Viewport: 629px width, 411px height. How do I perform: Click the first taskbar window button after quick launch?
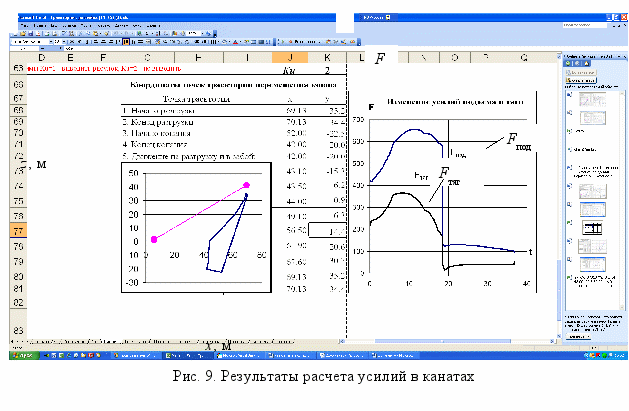tap(135, 355)
